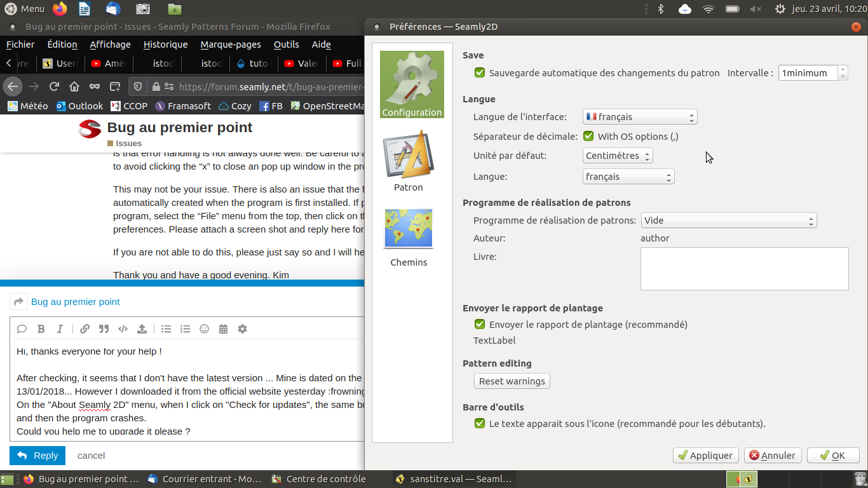
Task: Uncheck Envoyer le rapport de plantage
Action: (480, 325)
